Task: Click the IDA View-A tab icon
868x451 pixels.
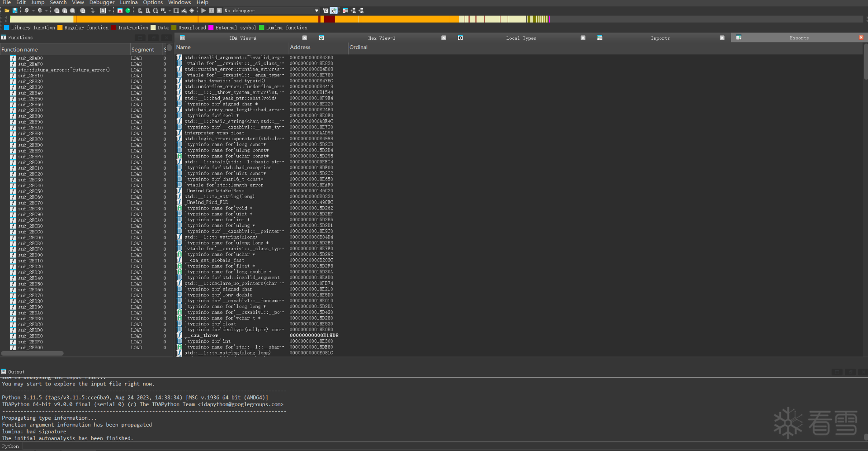Action: tap(182, 38)
